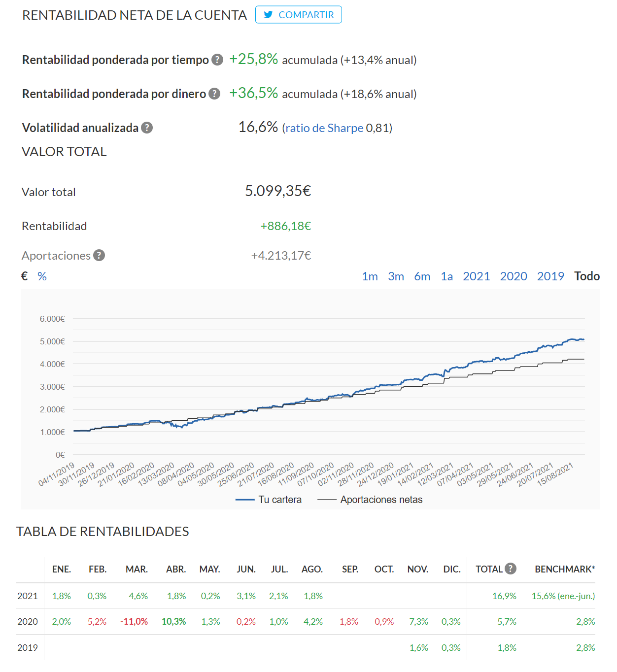Open help icon for Rentabilidad ponderada por tiempo

click(217, 60)
